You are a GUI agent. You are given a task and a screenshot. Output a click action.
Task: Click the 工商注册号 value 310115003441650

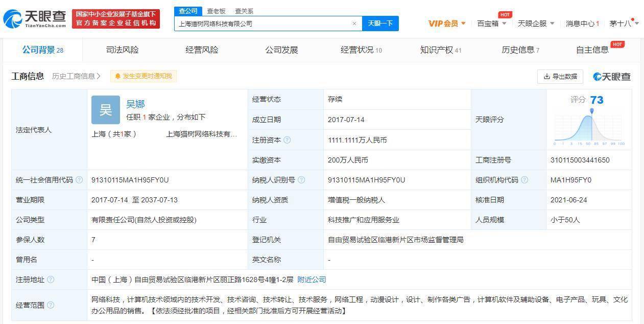click(580, 160)
